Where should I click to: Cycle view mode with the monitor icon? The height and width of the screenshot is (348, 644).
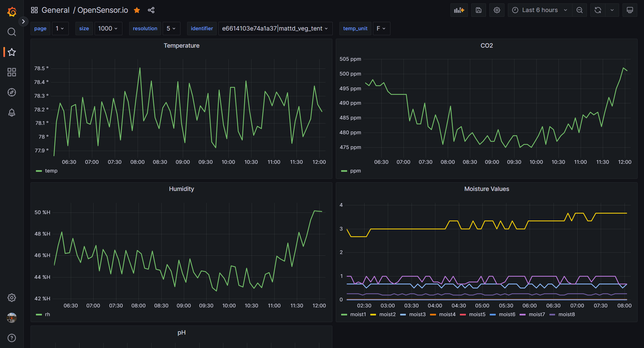630,10
